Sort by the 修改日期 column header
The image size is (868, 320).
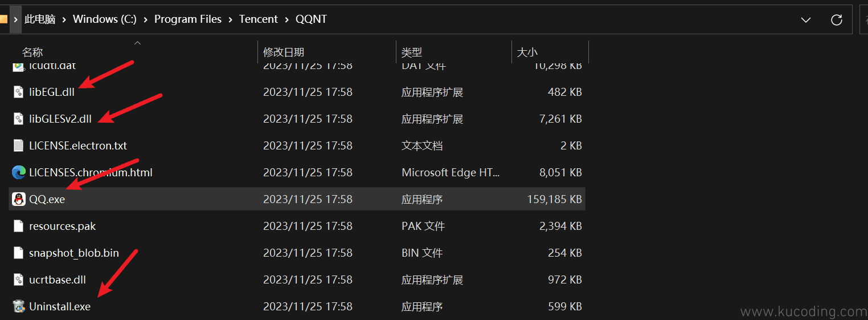(x=284, y=52)
